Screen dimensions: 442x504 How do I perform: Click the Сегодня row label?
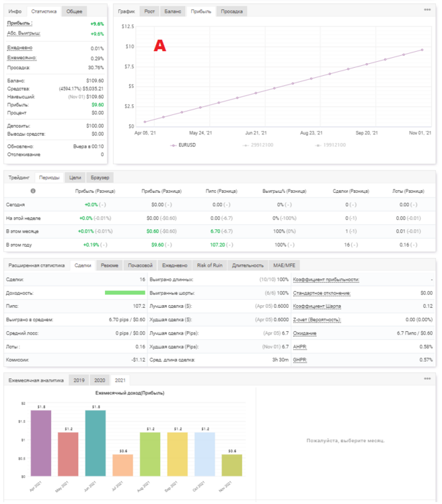tap(15, 204)
